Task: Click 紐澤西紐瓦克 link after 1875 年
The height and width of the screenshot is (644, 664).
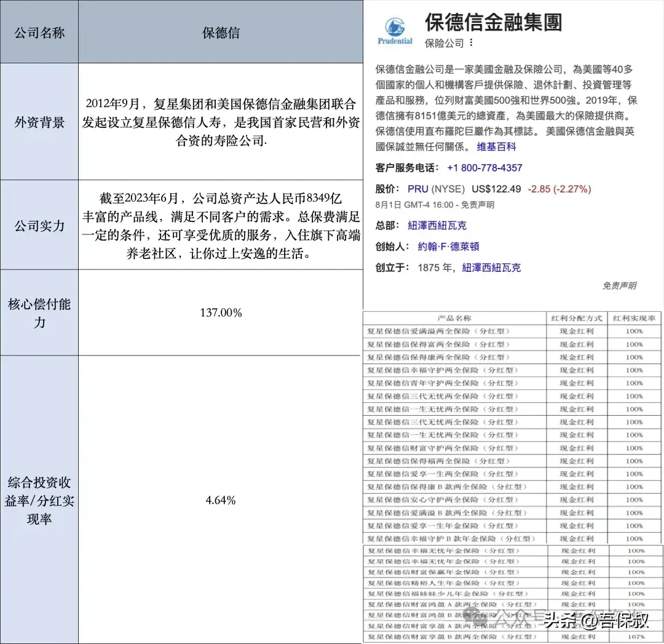Action: click(490, 267)
